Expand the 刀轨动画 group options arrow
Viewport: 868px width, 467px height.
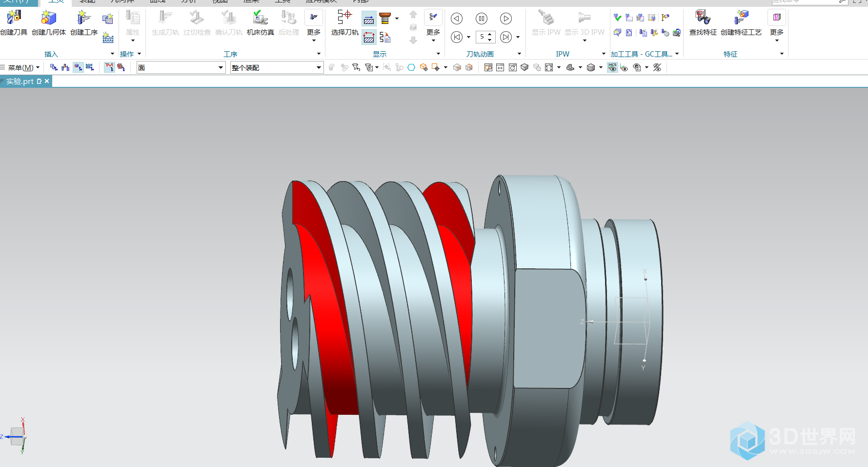519,54
